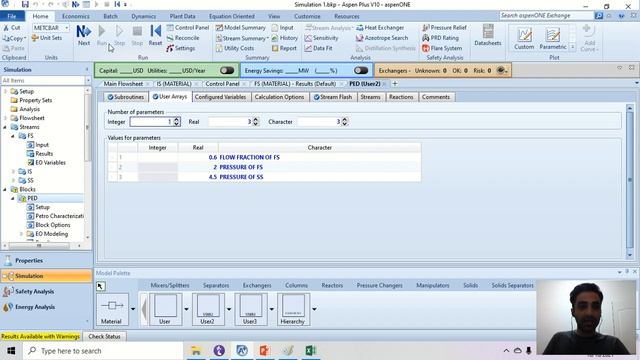Expand the EO Modeling node
Viewport: 640px width, 360px height.
(x=21, y=234)
